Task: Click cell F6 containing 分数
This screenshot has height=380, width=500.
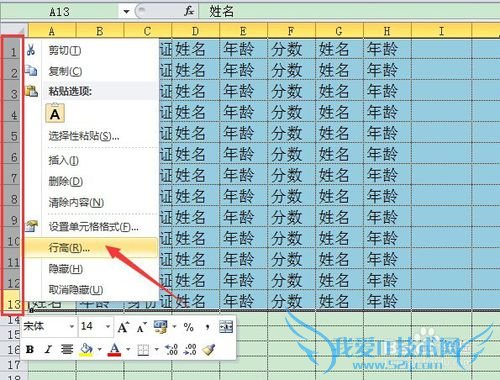Action: click(291, 154)
